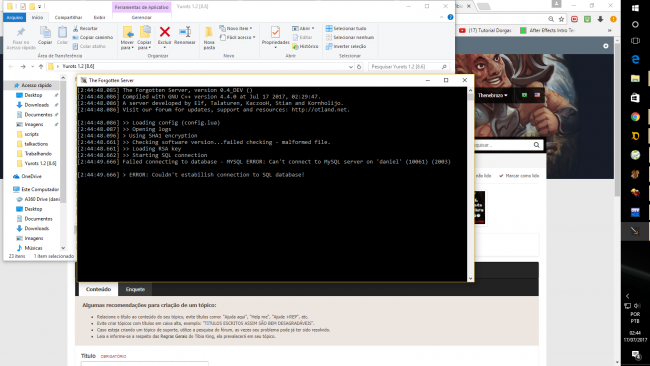650x366 pixels.
Task: Select OneDrive in the navigation pane
Action: (x=31, y=176)
